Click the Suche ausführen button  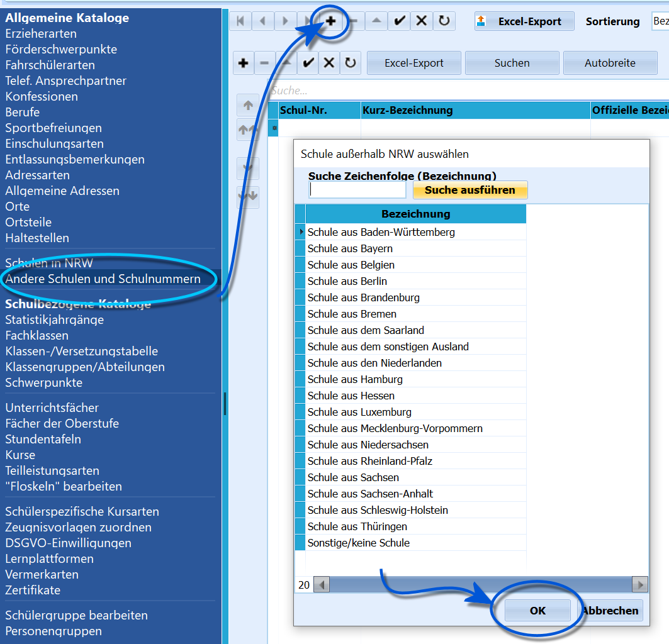(469, 190)
